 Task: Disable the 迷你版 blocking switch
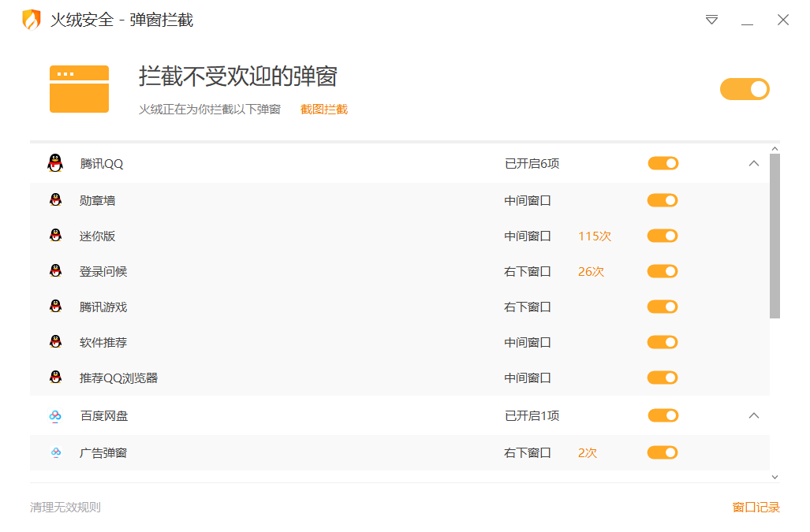[663, 236]
